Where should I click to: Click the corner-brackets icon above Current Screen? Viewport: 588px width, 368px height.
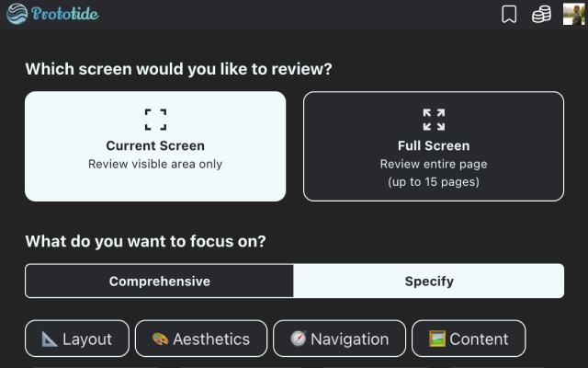[155, 120]
